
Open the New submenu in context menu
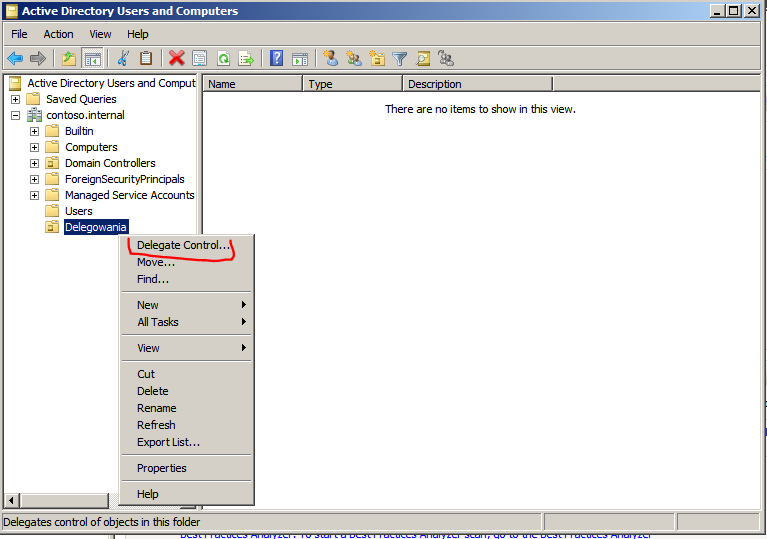coord(187,305)
